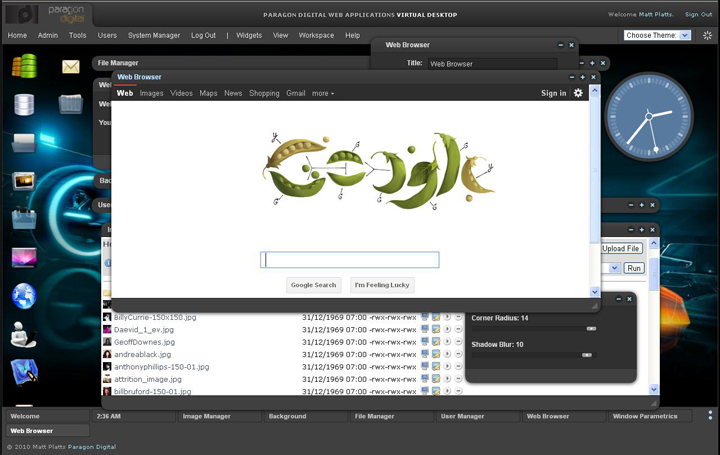Click the Upload File button
720x455 pixels.
[x=621, y=248]
